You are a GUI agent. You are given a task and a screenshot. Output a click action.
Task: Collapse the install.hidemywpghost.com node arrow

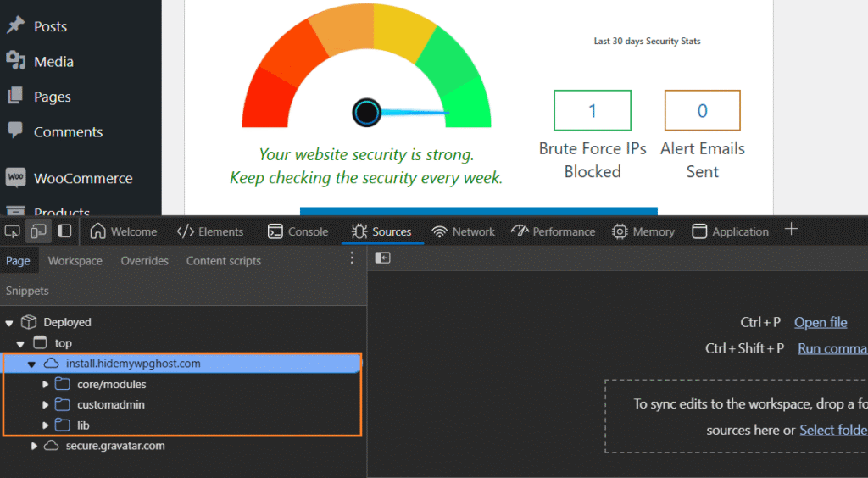click(x=31, y=364)
